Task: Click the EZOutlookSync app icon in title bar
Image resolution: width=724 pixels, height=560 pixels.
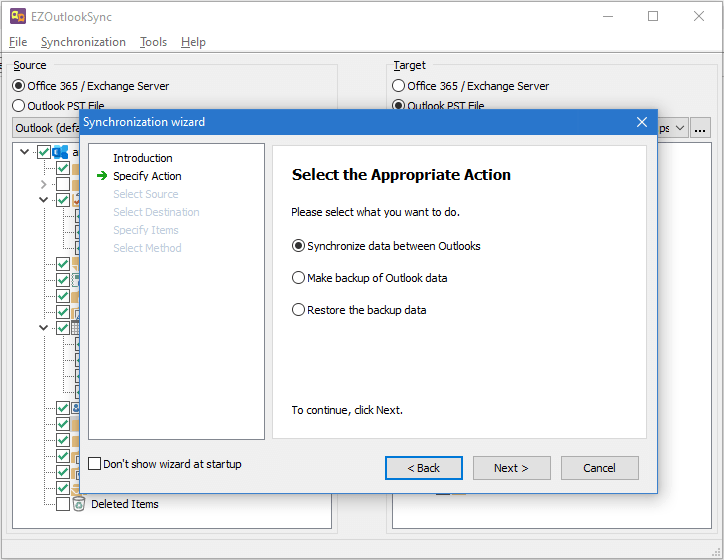Action: click(17, 16)
